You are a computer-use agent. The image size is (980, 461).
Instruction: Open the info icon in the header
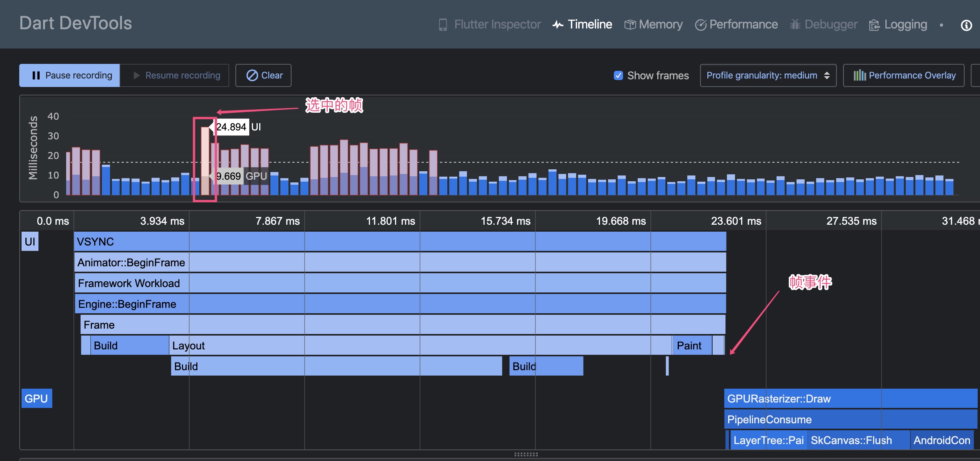[966, 25]
